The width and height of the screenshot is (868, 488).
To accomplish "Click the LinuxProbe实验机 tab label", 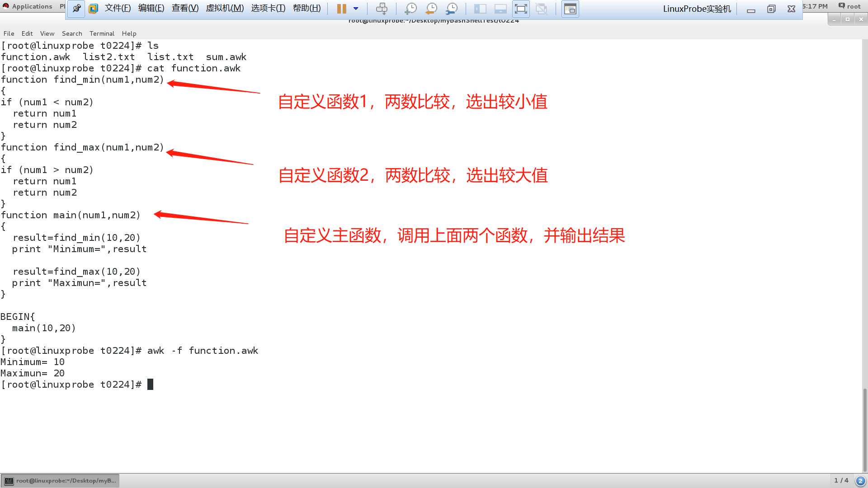I will 697,9.
